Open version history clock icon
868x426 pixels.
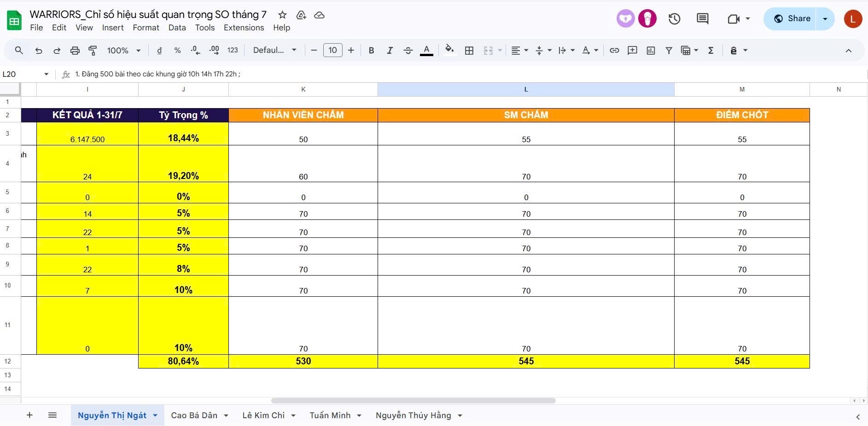674,19
